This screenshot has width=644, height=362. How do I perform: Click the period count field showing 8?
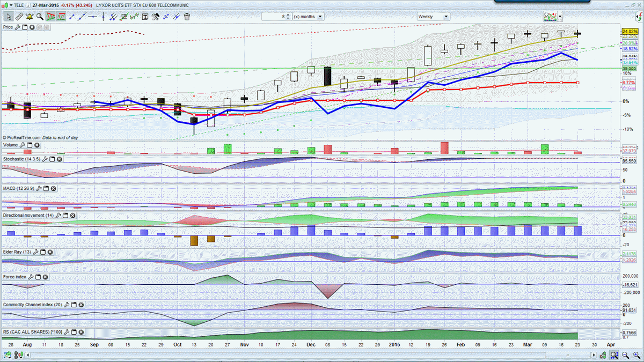tap(274, 17)
